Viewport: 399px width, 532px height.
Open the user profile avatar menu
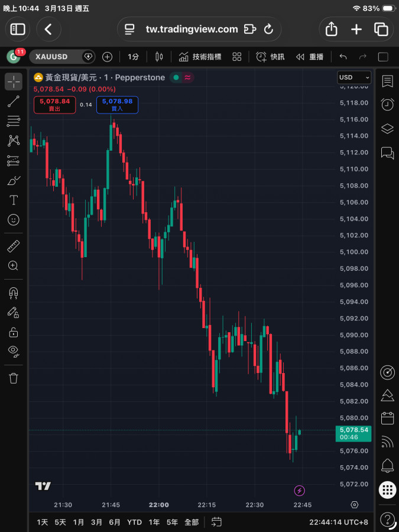click(14, 57)
